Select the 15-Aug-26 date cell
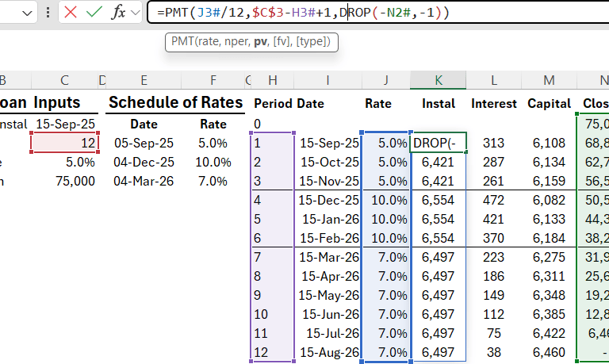This screenshot has height=364, width=609. click(327, 352)
